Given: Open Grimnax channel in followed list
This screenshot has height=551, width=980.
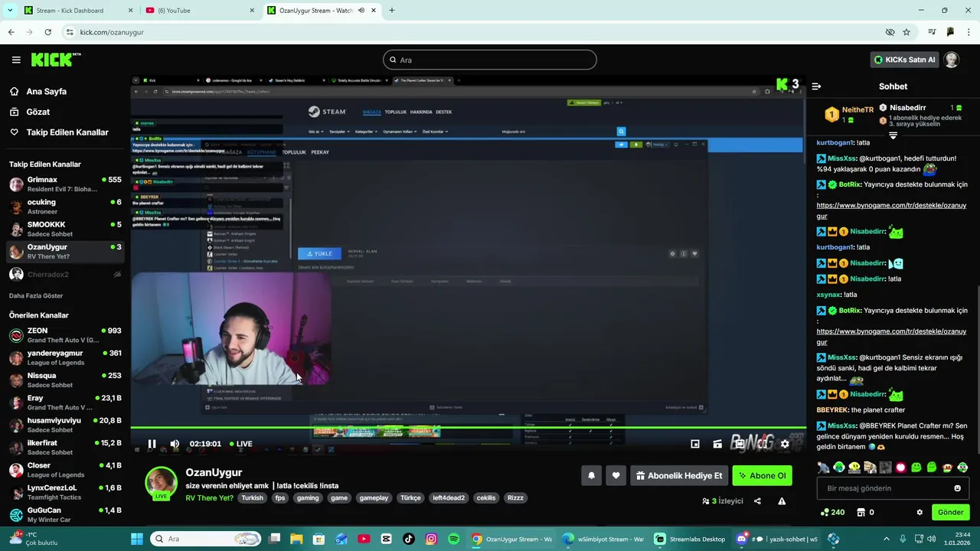Looking at the screenshot, I should [65, 184].
